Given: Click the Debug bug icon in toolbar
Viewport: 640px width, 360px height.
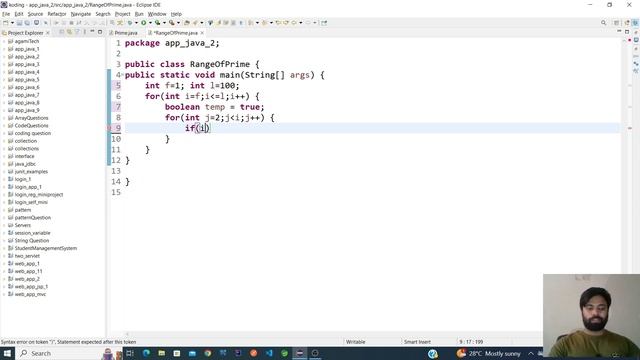Looking at the screenshot, I should point(130,23).
